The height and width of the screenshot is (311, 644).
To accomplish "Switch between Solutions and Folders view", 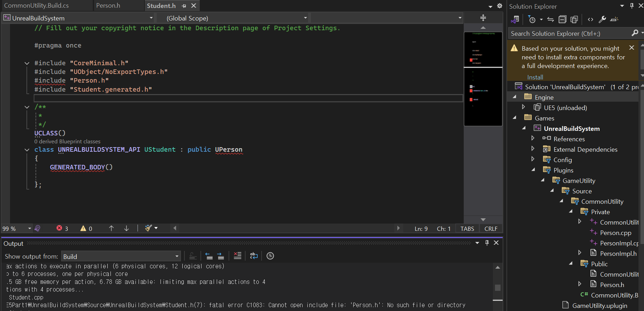I will pyautogui.click(x=515, y=19).
